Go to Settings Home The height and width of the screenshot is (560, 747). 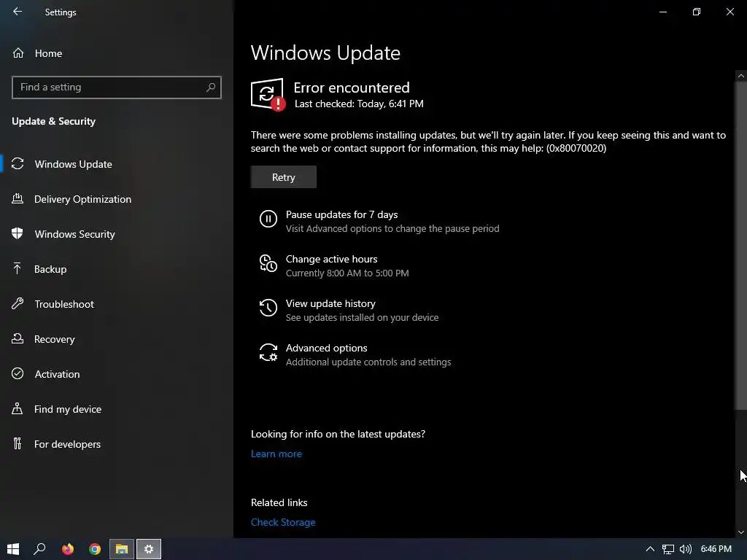pos(117,52)
